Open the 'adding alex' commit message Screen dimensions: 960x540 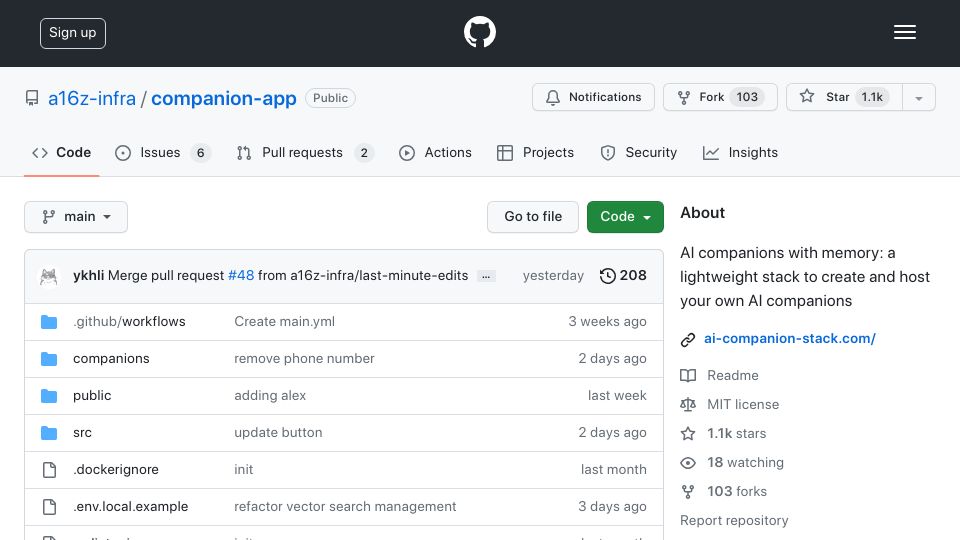point(270,396)
